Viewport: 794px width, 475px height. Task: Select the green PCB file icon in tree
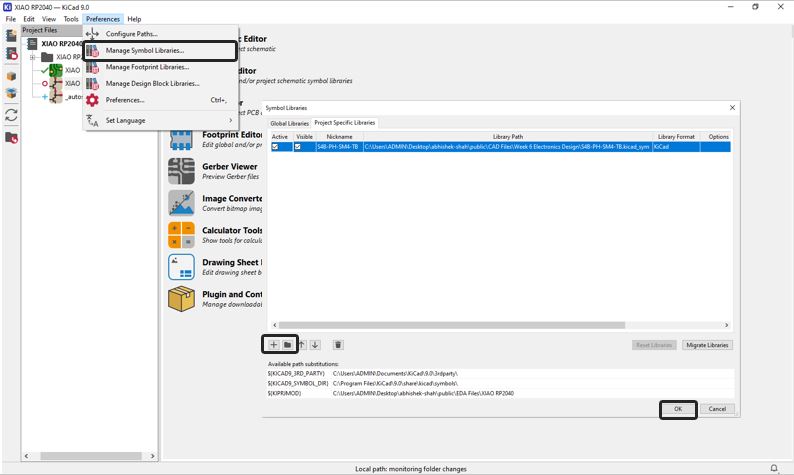click(56, 70)
